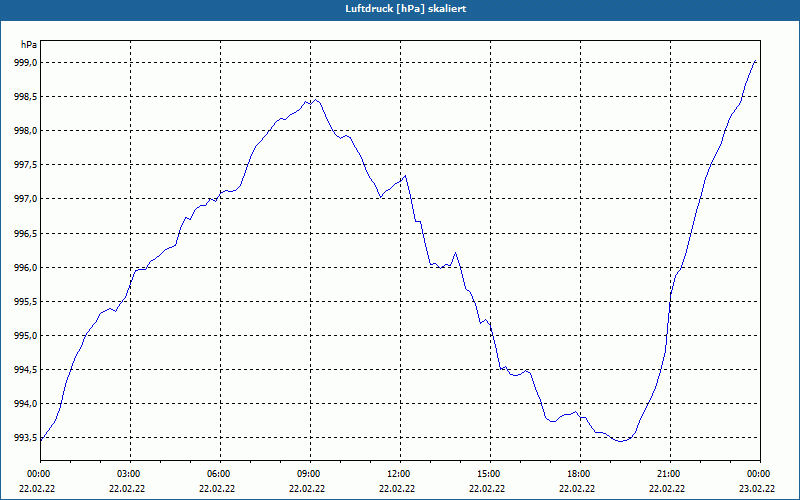Viewport: 800px width, 500px height.
Task: Click the 21:00 time axis label
Action: click(668, 473)
